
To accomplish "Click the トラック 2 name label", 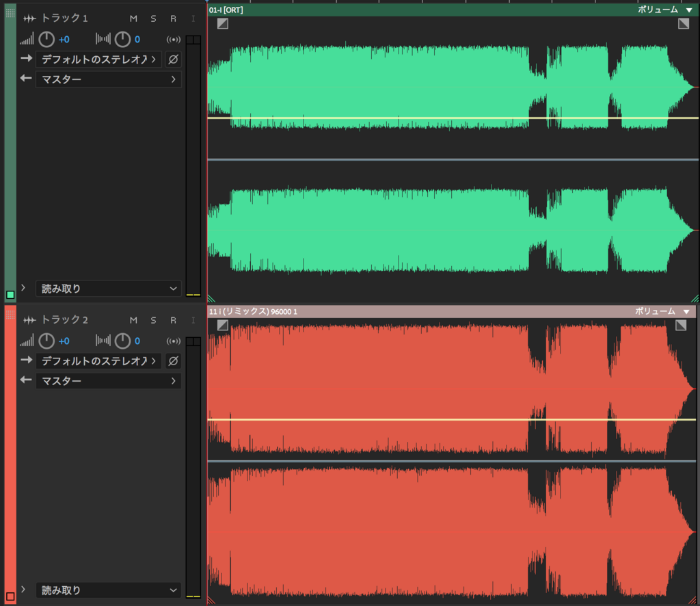I will pyautogui.click(x=64, y=320).
